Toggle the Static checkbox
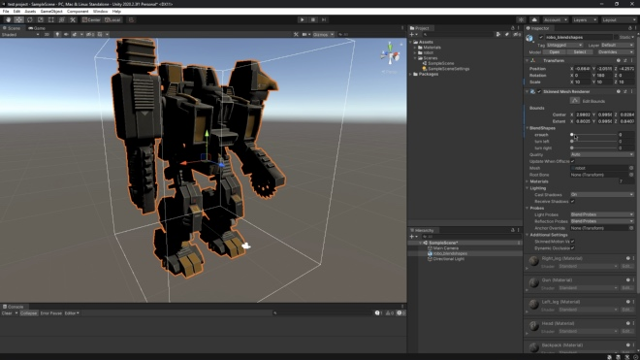This screenshot has height=360, width=640. click(616, 38)
